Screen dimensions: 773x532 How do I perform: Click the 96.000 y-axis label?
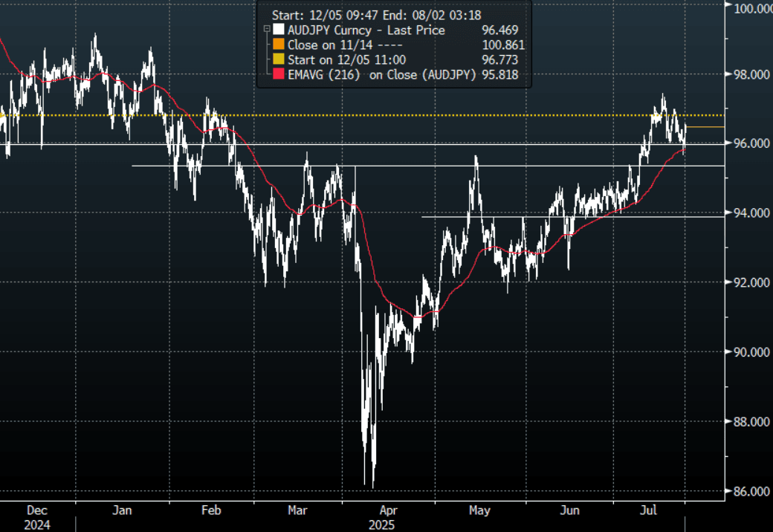(x=751, y=143)
